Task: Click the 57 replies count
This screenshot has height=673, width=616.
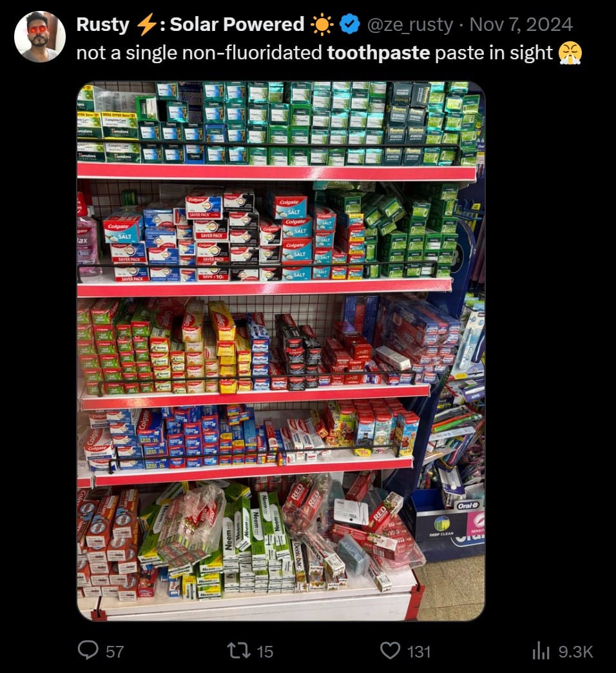Action: tap(115, 652)
